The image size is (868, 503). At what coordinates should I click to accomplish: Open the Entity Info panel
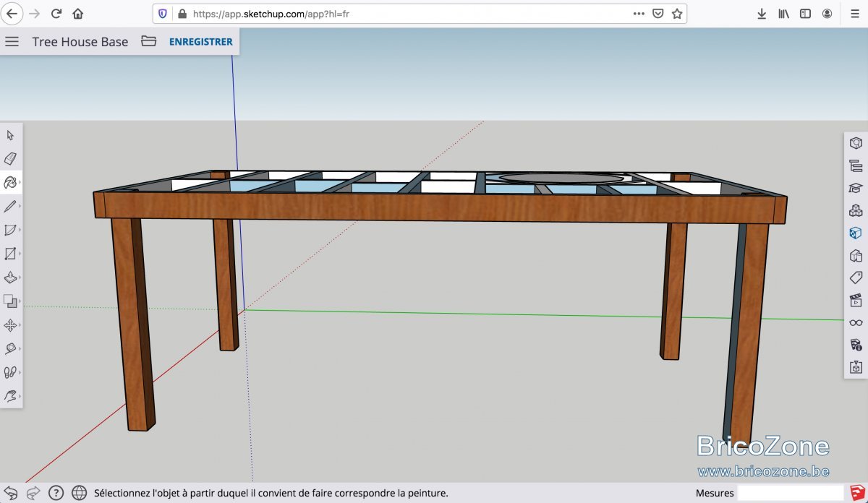[856, 143]
